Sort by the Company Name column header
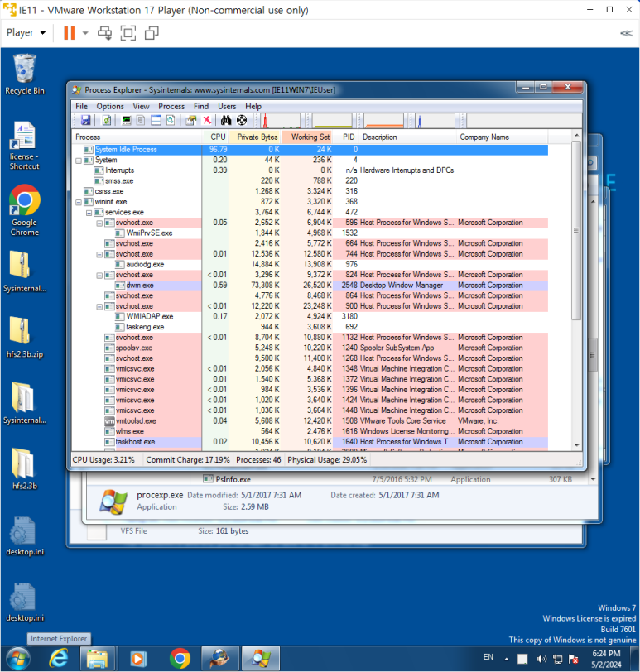The image size is (640, 672). (x=502, y=137)
